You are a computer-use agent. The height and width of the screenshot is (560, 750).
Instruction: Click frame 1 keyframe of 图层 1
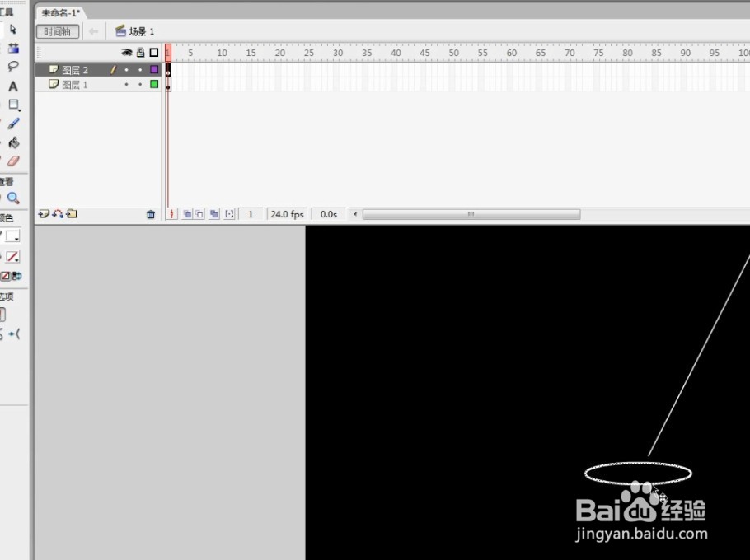[x=168, y=85]
